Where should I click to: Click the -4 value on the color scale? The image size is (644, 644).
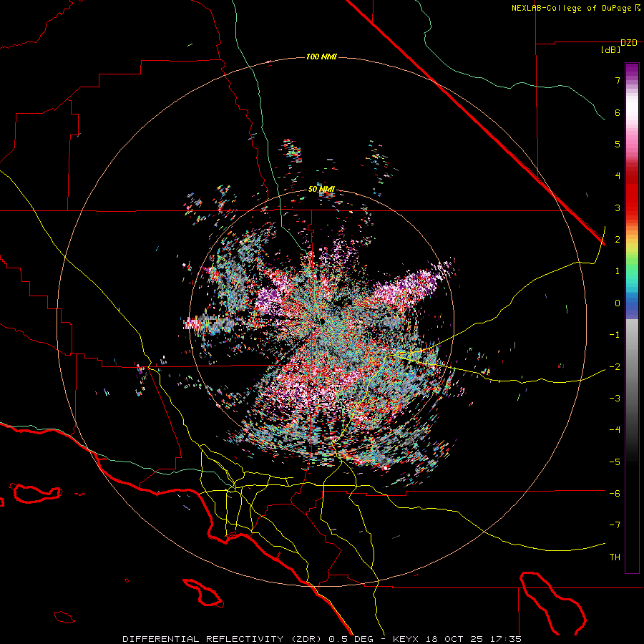(x=615, y=430)
